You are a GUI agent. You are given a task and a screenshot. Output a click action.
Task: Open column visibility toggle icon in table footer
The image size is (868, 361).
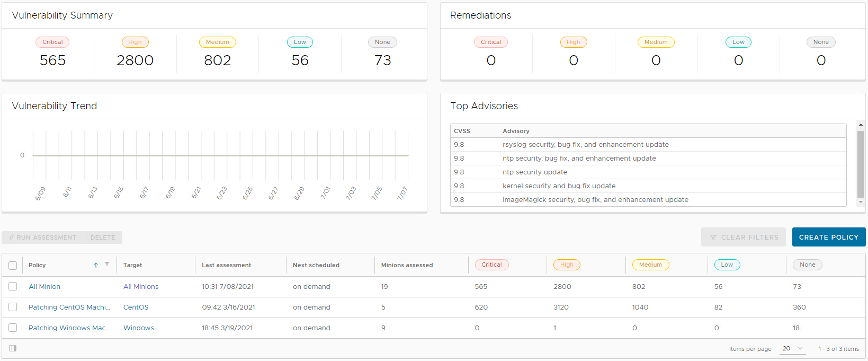(x=13, y=348)
